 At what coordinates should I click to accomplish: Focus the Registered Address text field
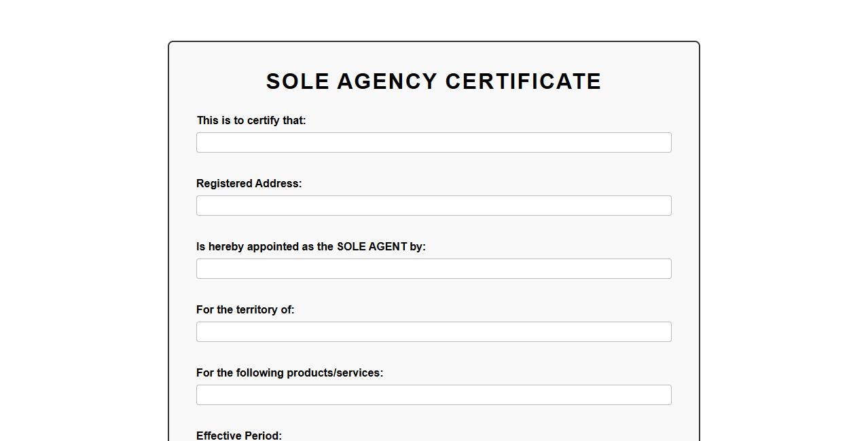433,206
